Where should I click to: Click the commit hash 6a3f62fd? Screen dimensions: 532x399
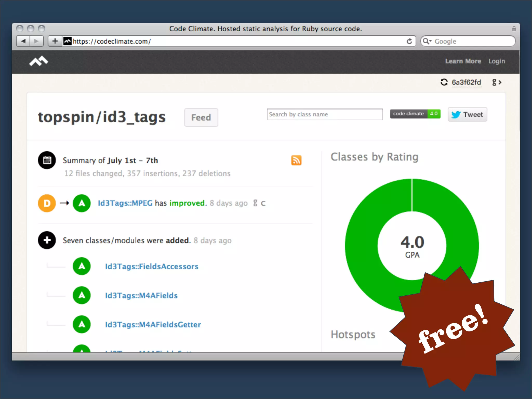(466, 82)
